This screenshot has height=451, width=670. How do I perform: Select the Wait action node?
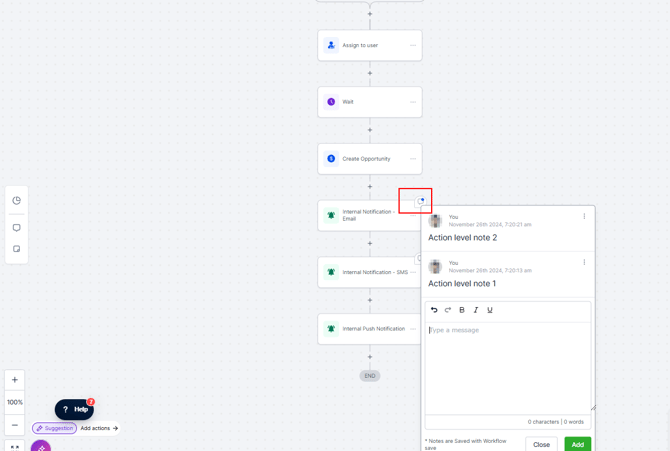pyautogui.click(x=370, y=102)
